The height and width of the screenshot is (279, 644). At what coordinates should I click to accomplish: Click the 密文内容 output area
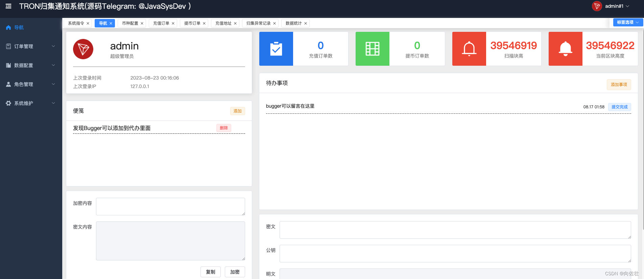pyautogui.click(x=170, y=241)
